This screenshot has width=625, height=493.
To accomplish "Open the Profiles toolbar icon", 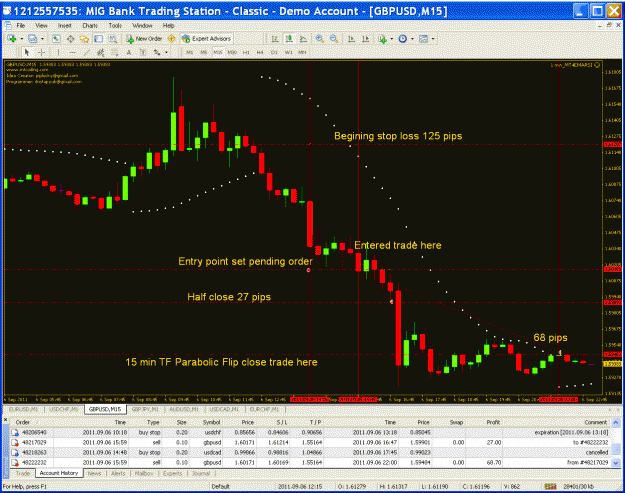I will click(32, 39).
